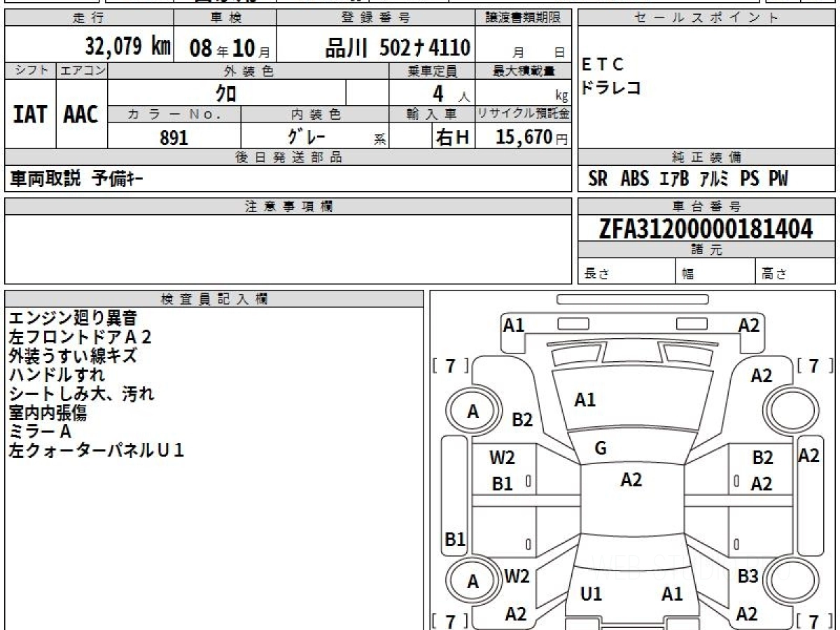
Task: Select SR in genuine equipment
Action: tap(598, 180)
